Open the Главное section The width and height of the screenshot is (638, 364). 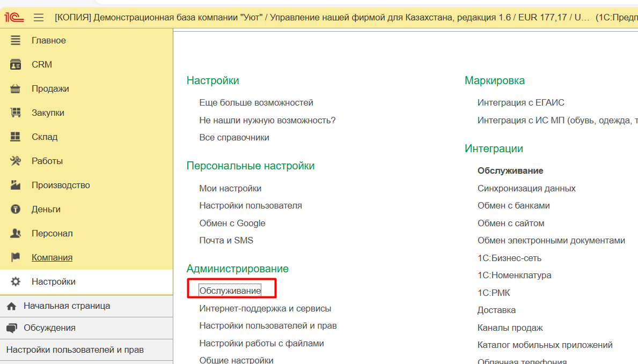pyautogui.click(x=48, y=41)
